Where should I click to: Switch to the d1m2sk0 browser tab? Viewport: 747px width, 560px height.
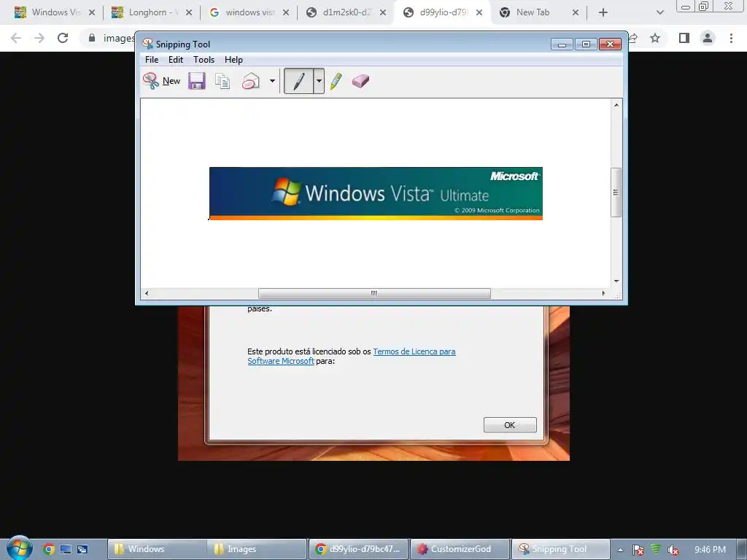(x=344, y=12)
